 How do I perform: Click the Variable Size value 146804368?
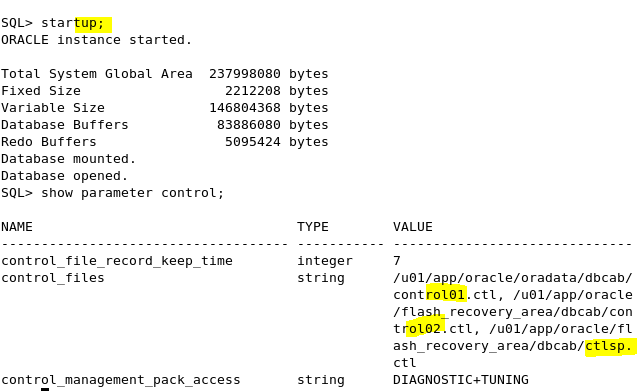245,108
